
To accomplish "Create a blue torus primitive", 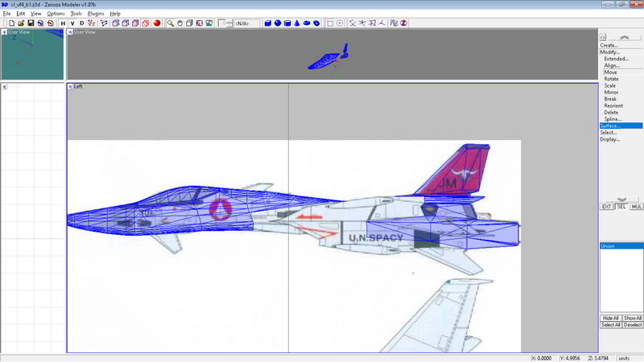I will (x=307, y=23).
